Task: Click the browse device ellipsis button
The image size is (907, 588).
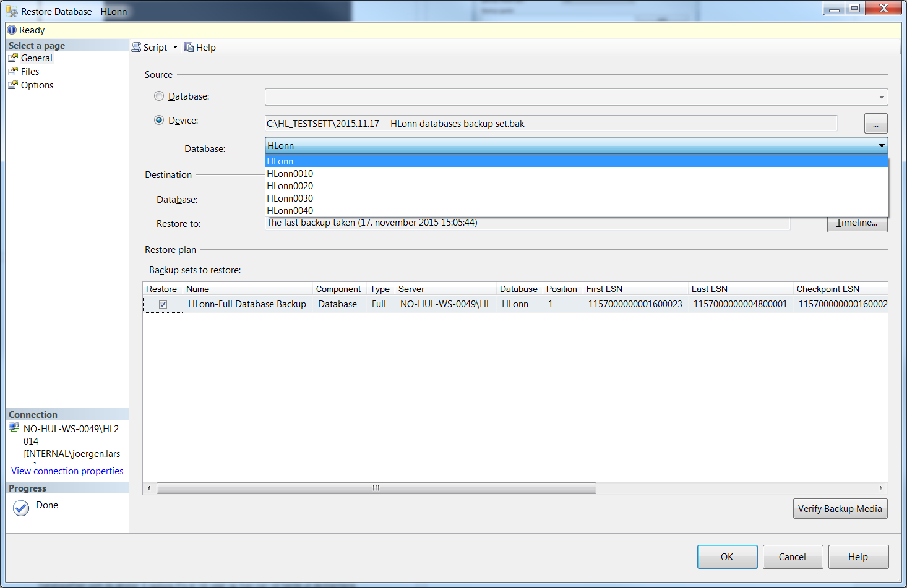Action: pyautogui.click(x=875, y=123)
